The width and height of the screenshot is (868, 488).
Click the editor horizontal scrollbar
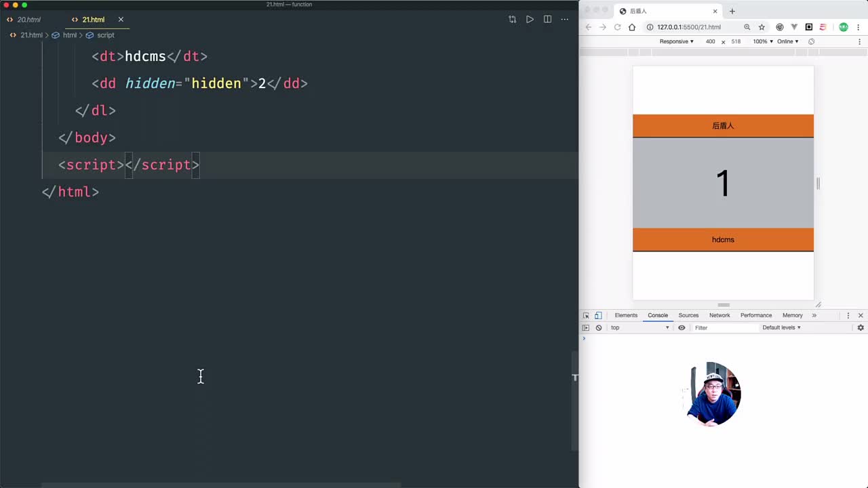click(221, 485)
